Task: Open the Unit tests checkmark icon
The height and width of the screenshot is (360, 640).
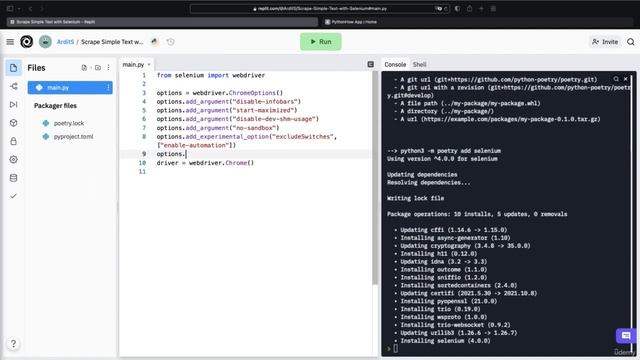Action: (x=13, y=196)
